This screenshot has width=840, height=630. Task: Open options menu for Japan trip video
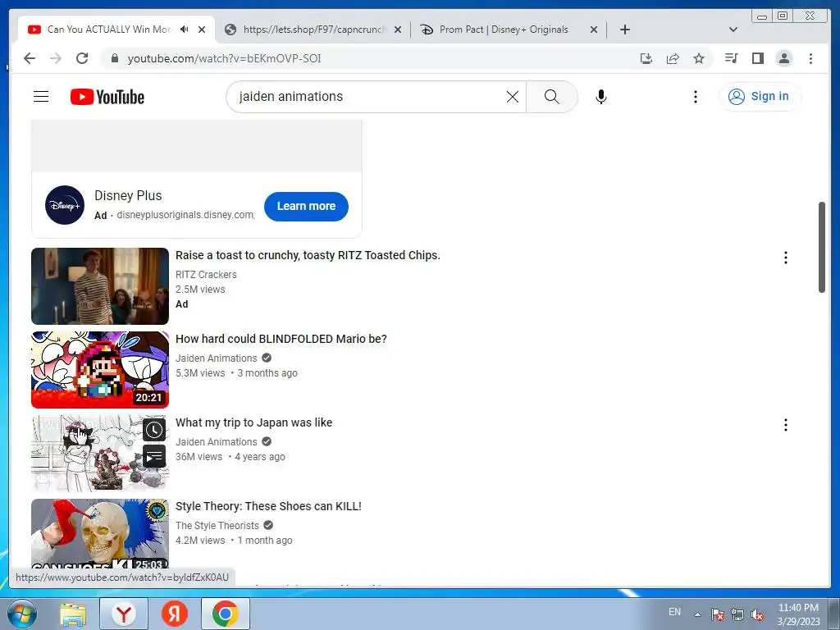[x=785, y=425]
